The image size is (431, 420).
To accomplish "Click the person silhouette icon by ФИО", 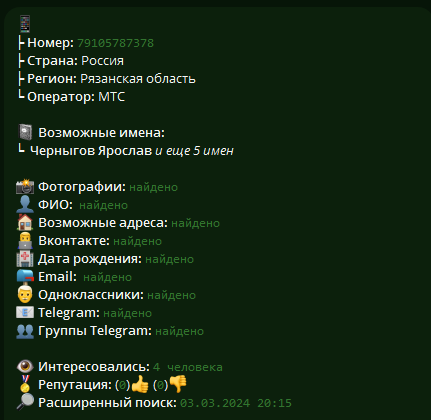I will 25,205.
